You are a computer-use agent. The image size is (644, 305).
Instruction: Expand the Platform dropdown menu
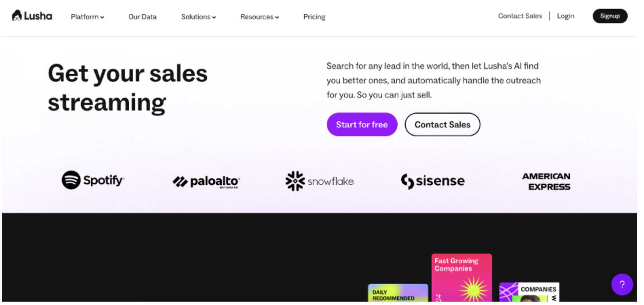point(87,17)
